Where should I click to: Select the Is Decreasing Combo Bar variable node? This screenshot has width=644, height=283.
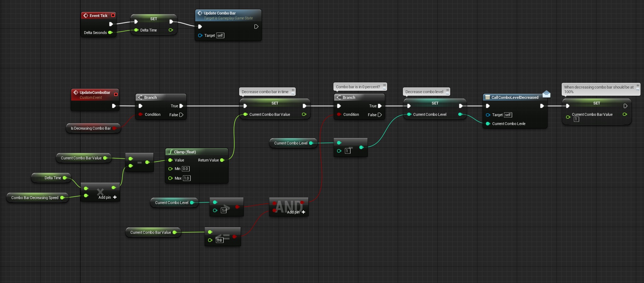[x=93, y=128]
